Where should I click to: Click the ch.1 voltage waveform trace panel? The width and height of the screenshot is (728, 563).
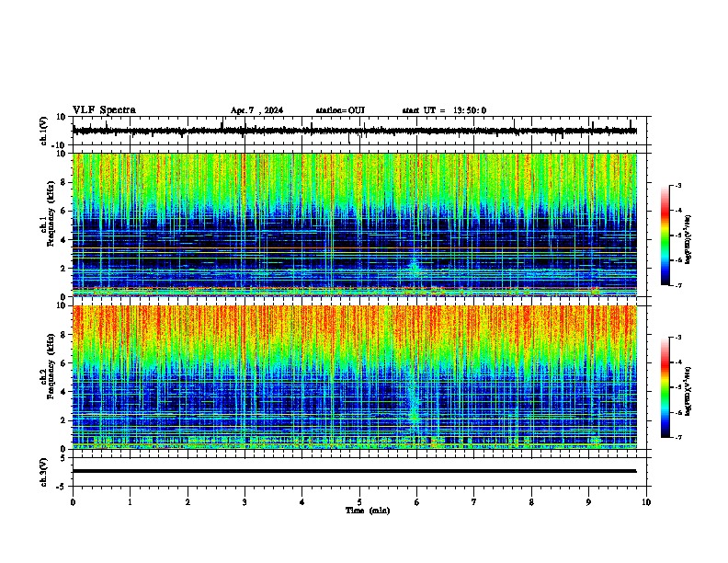point(358,131)
